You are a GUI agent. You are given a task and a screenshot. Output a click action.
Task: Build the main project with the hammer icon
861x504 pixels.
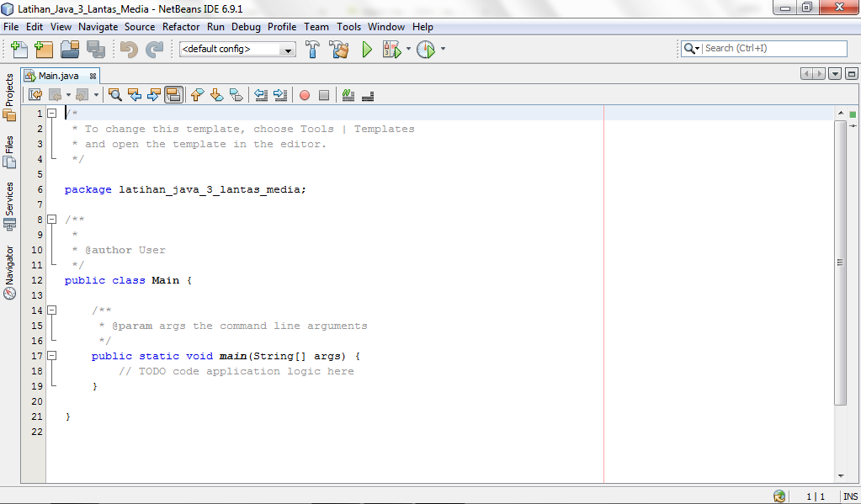click(x=312, y=49)
